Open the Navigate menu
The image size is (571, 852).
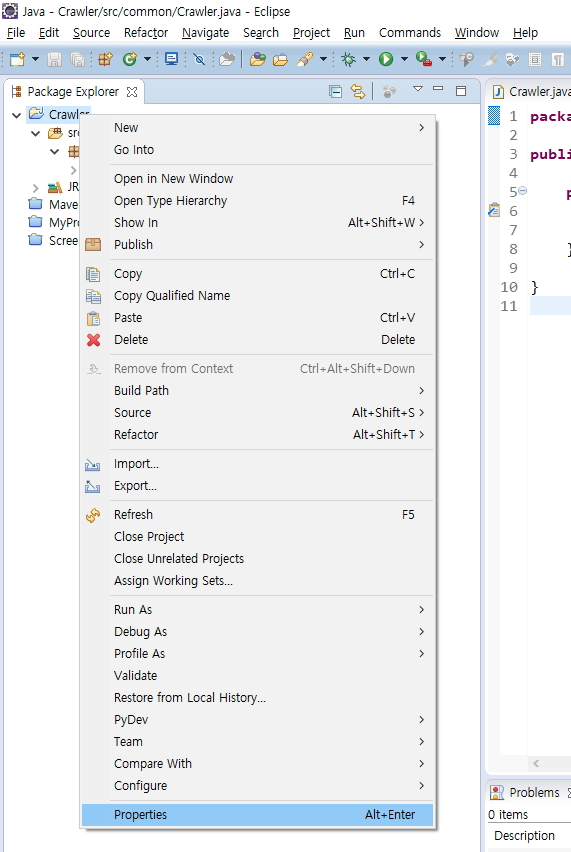[x=205, y=33]
